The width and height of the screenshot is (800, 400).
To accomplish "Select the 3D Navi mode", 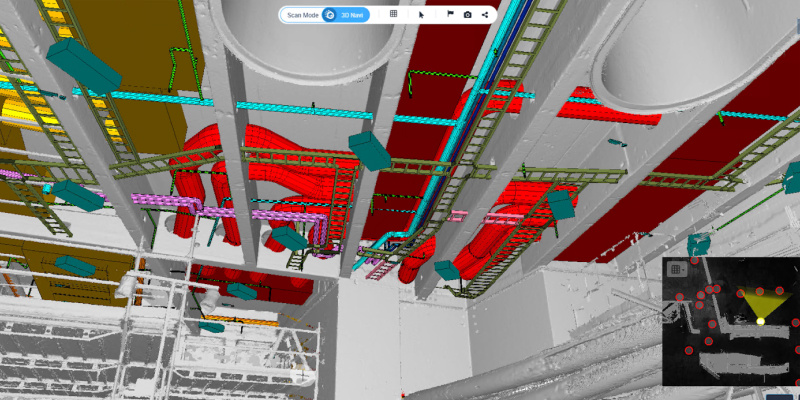I will pyautogui.click(x=352, y=15).
